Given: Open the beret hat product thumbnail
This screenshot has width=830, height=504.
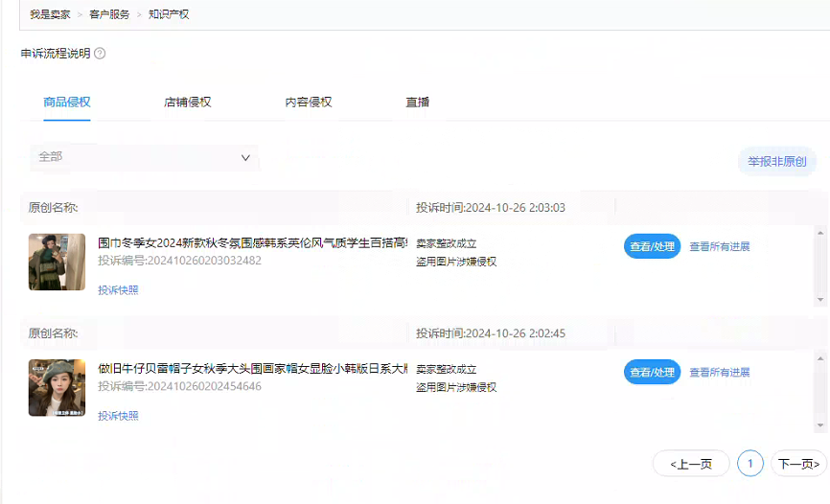Looking at the screenshot, I should [57, 387].
